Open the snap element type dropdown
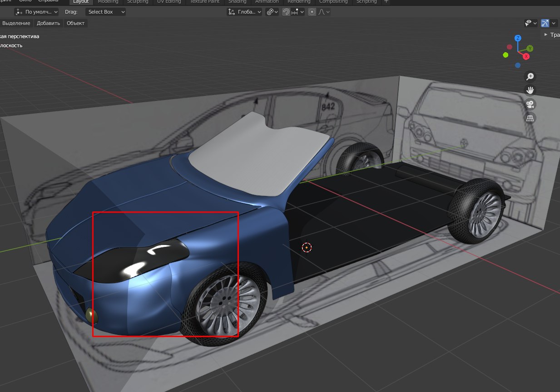Screen dimensions: 560x392 pos(297,12)
